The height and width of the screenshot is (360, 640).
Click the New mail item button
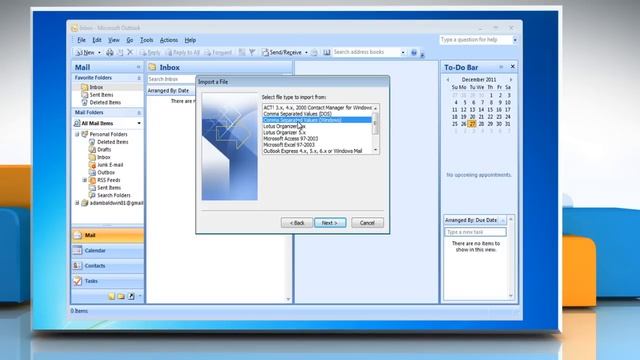pyautogui.click(x=85, y=52)
